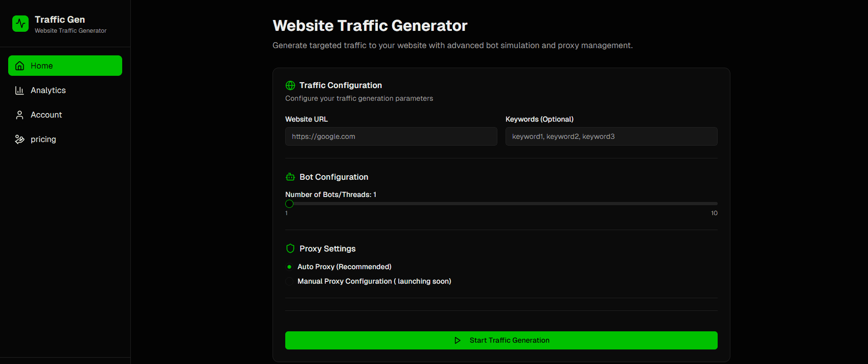Click the 'Traffic Configuration' section title
868x364 pixels.
(x=341, y=85)
